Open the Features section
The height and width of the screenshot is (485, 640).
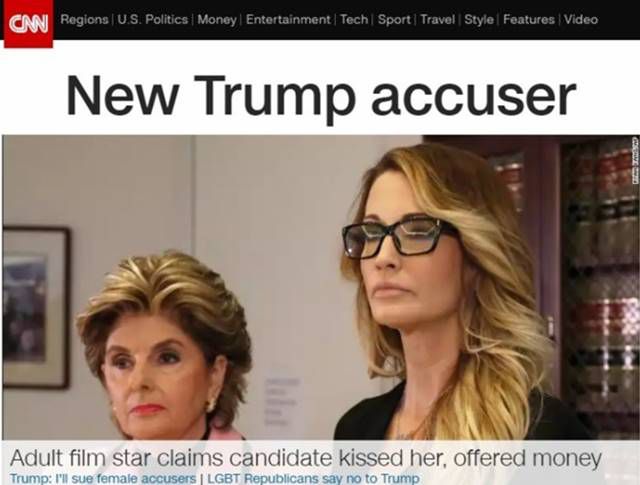click(x=529, y=19)
